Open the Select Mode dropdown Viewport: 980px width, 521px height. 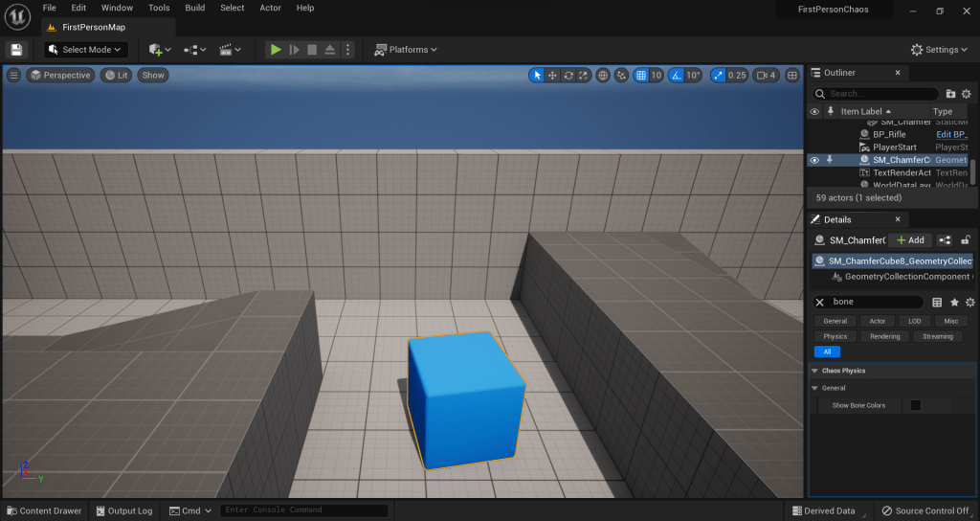[x=87, y=50]
